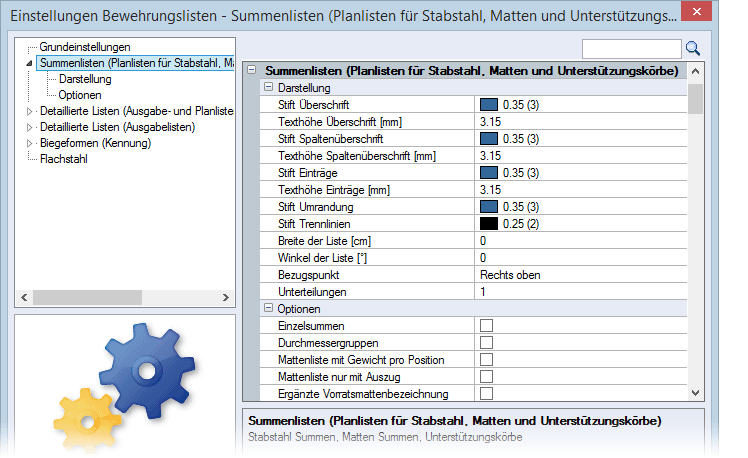Open Biegeformen (Kennung) entry
Screen dimensions: 748x458
[x=95, y=143]
